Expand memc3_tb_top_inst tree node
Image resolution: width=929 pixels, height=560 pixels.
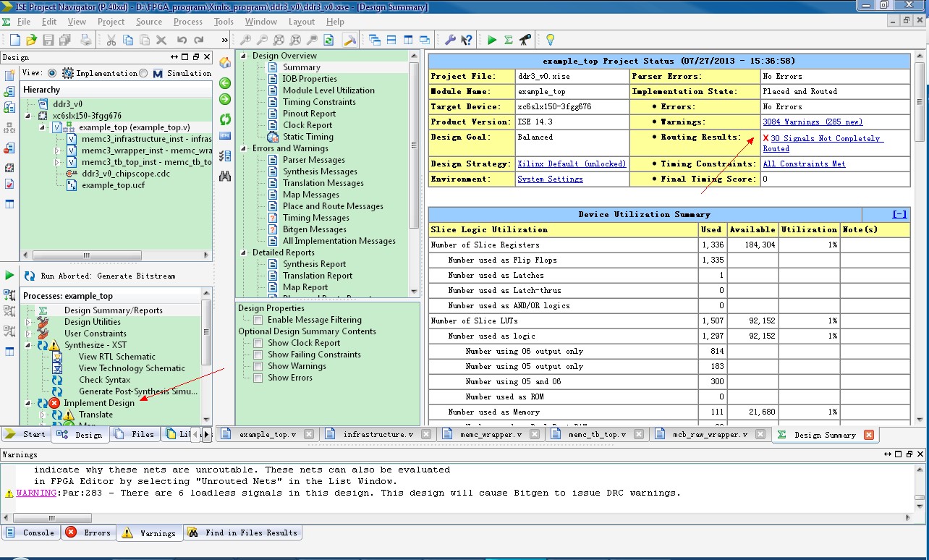click(x=57, y=162)
